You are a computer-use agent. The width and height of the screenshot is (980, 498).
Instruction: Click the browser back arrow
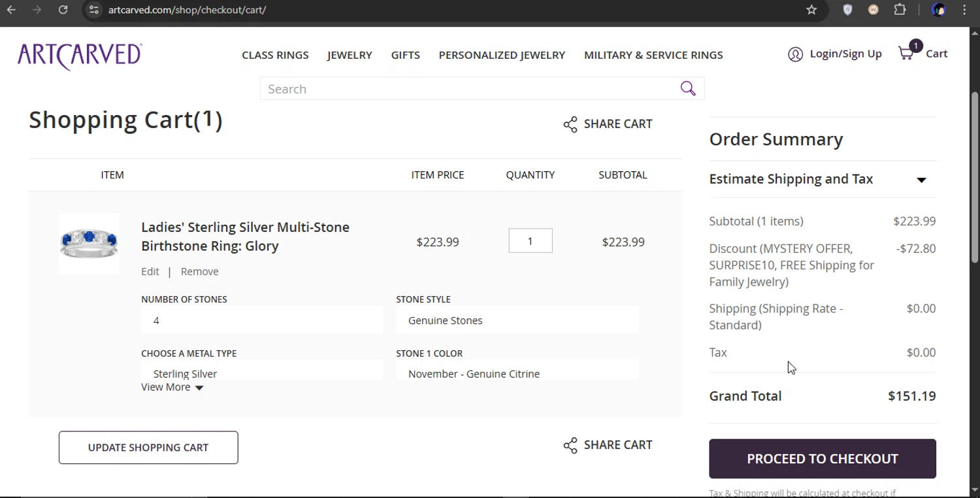pyautogui.click(x=11, y=10)
